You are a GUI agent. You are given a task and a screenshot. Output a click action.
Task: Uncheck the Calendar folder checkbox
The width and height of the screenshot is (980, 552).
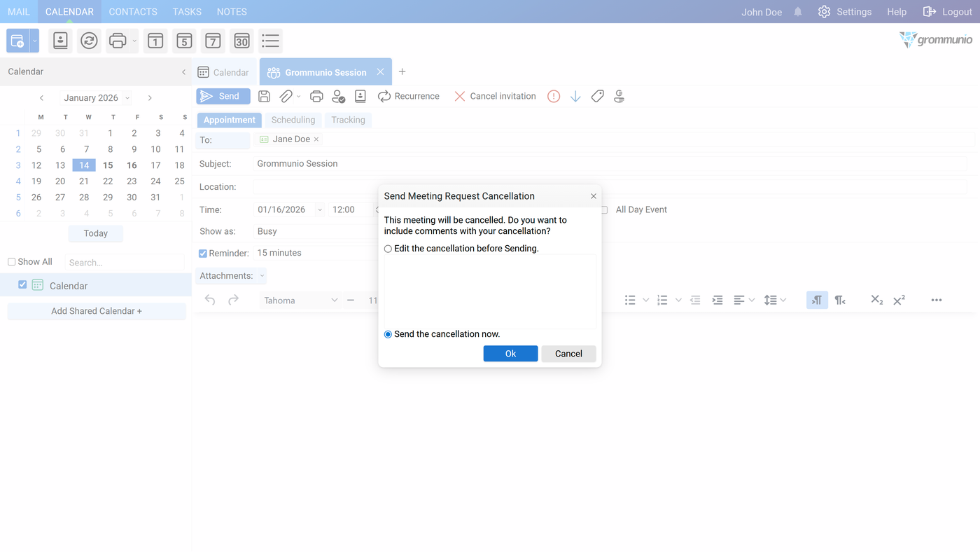[x=22, y=284]
